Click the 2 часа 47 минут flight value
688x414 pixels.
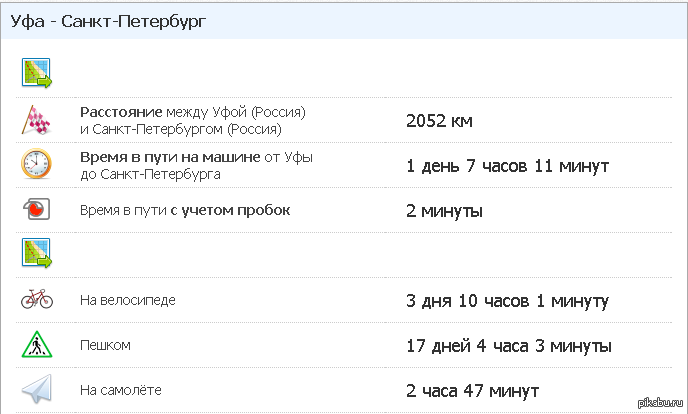tap(473, 391)
